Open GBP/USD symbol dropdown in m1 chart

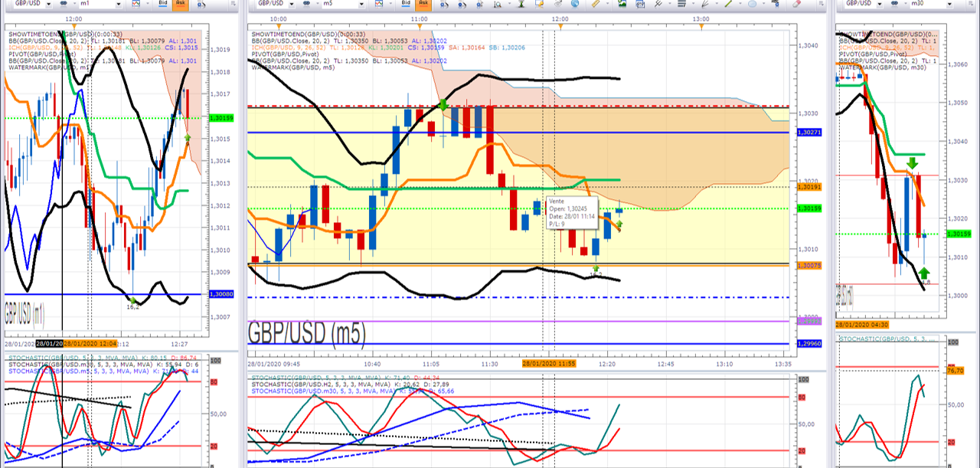[x=49, y=4]
